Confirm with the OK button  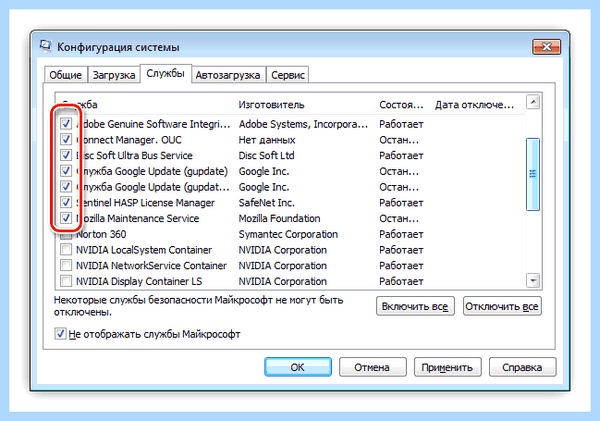click(298, 367)
